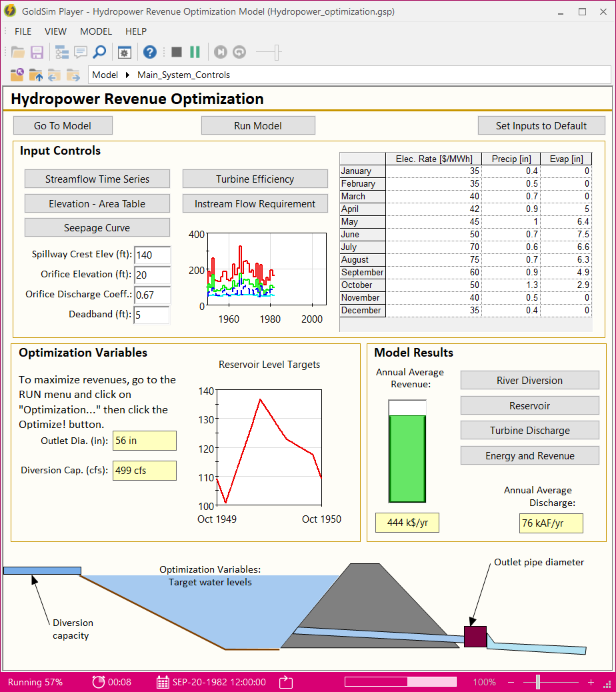Screen dimensions: 616x692
Task: Open the Reservoir results
Action: point(530,405)
